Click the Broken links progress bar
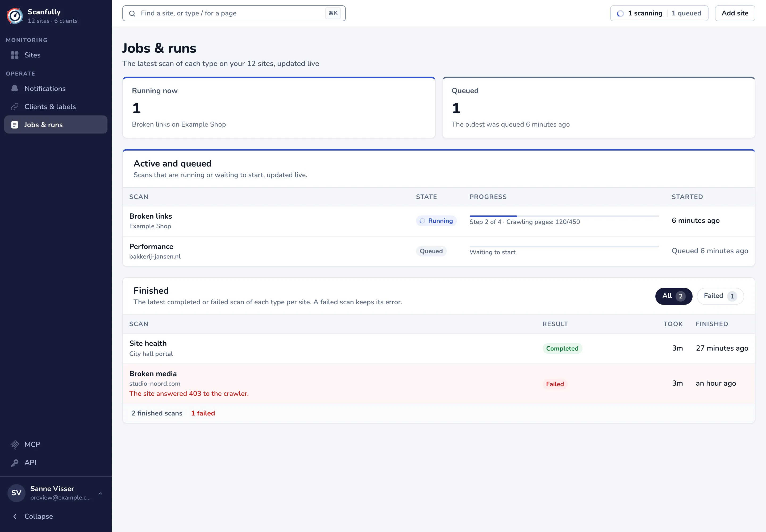The height and width of the screenshot is (532, 766). tap(564, 216)
